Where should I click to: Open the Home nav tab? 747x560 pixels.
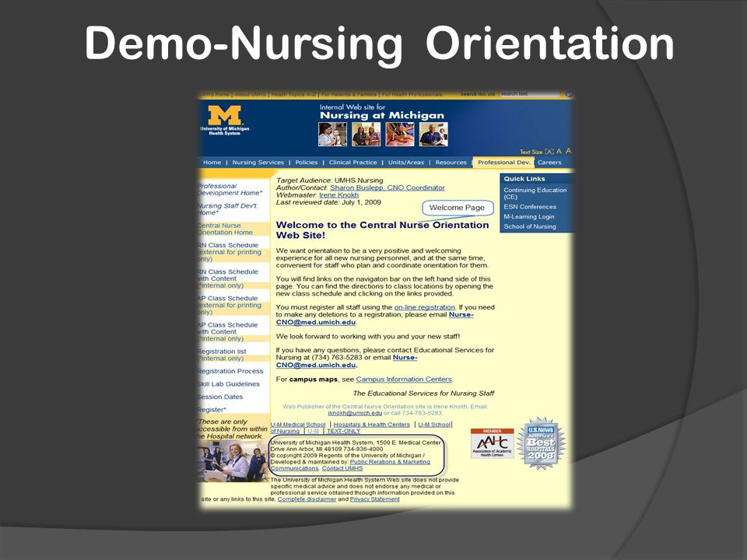212,163
